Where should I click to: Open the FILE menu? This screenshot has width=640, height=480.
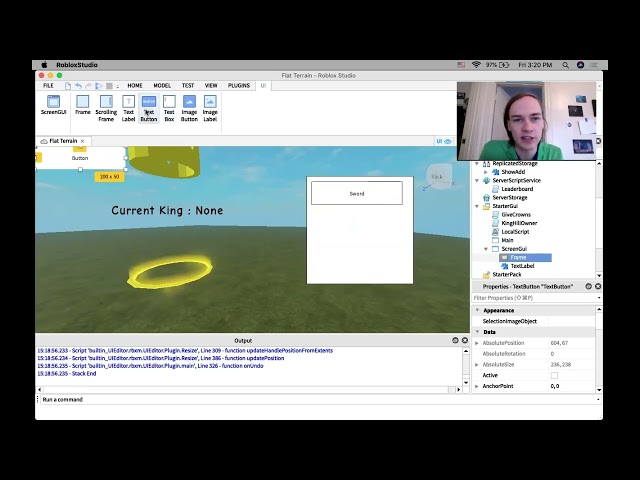coord(48,86)
